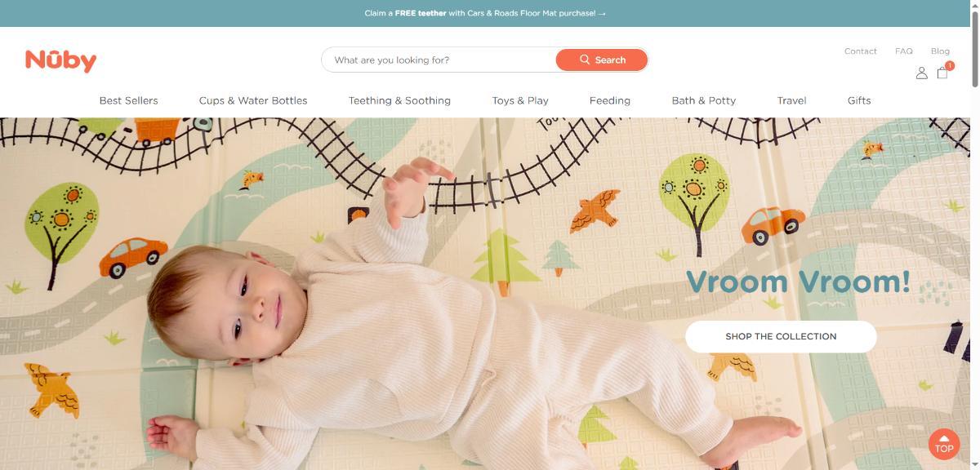The width and height of the screenshot is (980, 470).
Task: Click the Nuby logo
Action: pos(60,60)
